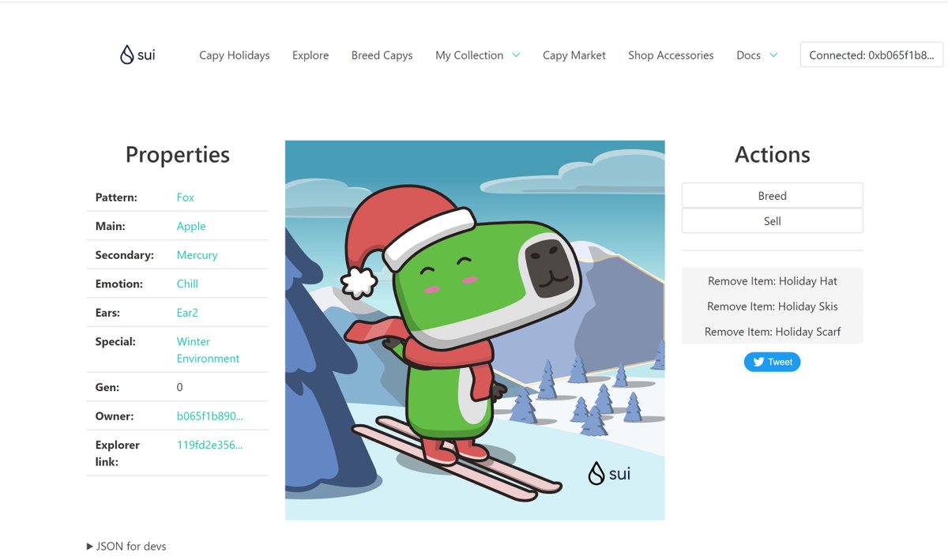948x560 pixels.
Task: Click the Properties heading
Action: point(178,155)
